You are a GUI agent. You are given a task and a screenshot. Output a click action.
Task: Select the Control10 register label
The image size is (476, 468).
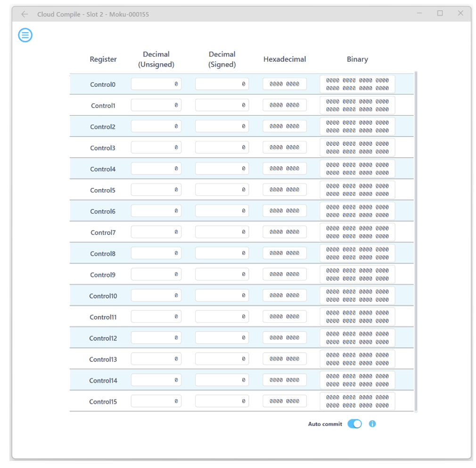[x=103, y=296]
